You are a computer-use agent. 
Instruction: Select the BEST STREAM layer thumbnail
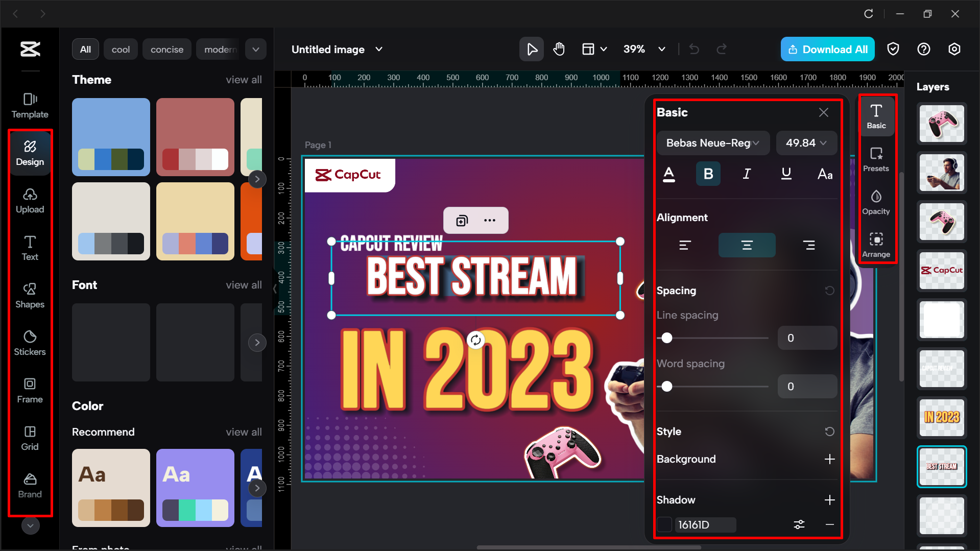[x=941, y=467]
